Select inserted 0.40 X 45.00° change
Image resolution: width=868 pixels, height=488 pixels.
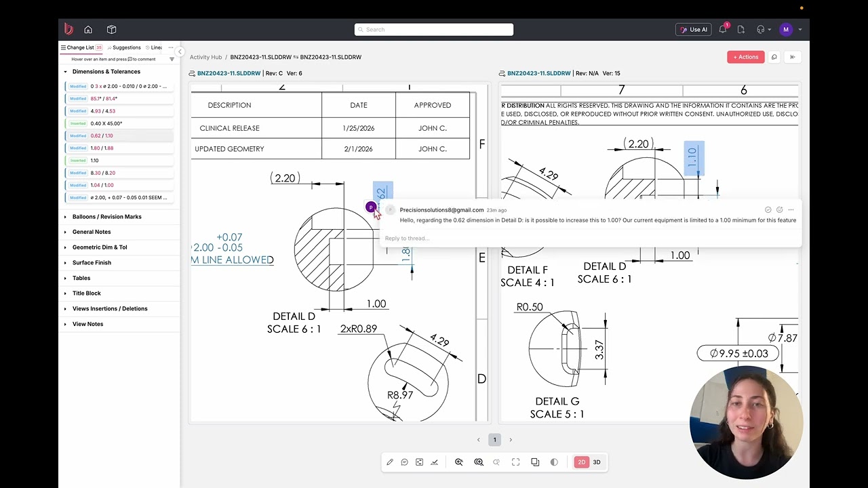click(119, 123)
